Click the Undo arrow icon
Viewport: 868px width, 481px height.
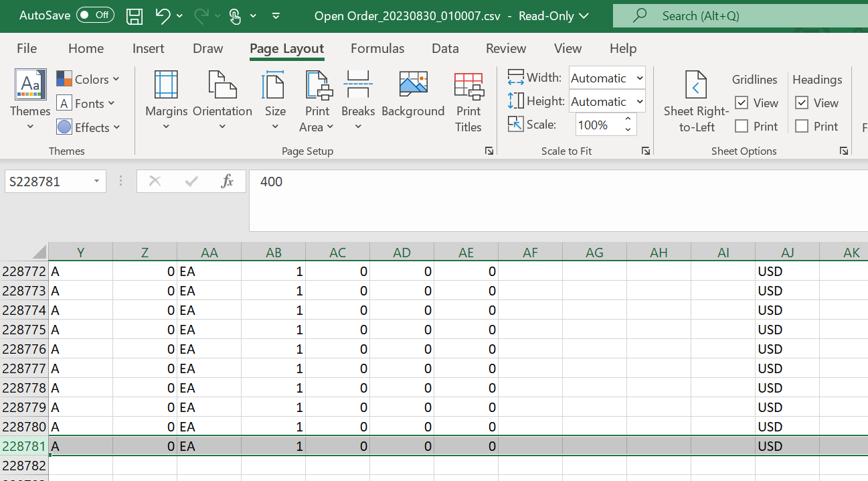(163, 16)
